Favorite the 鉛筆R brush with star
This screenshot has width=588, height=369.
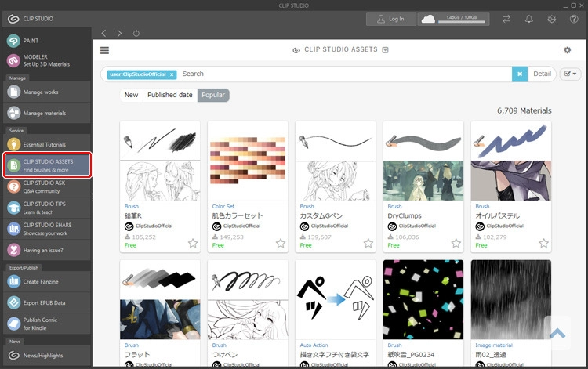coord(193,243)
